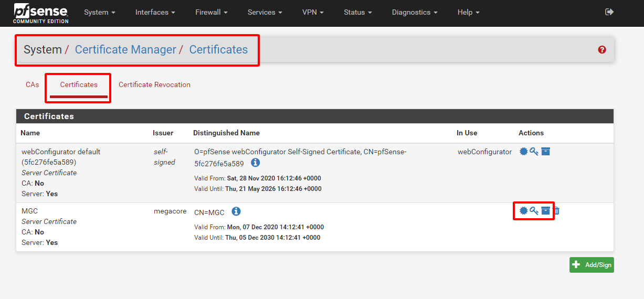Click 'Valid Until: Thu, 05 Dec 2030' text
The image size is (644, 299).
pyautogui.click(x=257, y=238)
